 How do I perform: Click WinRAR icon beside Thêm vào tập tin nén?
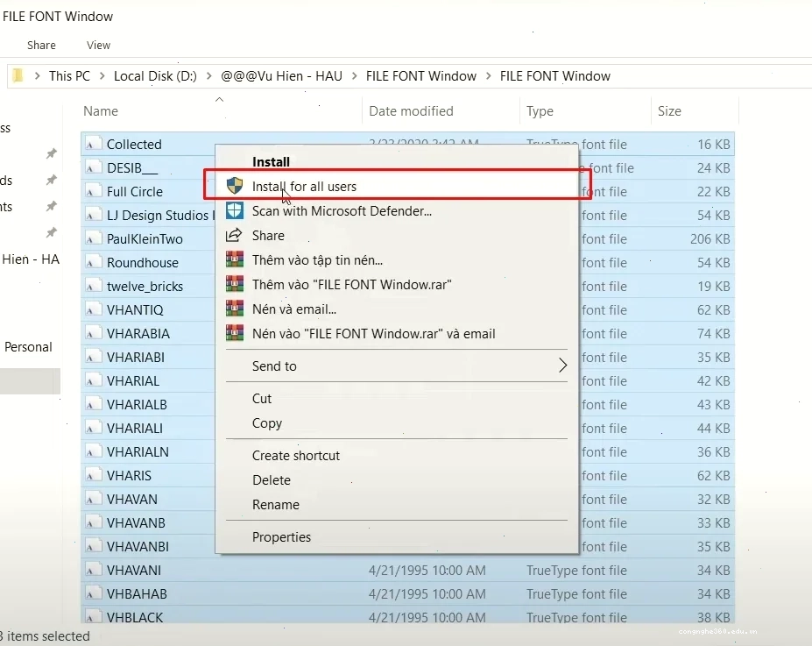coord(235,259)
